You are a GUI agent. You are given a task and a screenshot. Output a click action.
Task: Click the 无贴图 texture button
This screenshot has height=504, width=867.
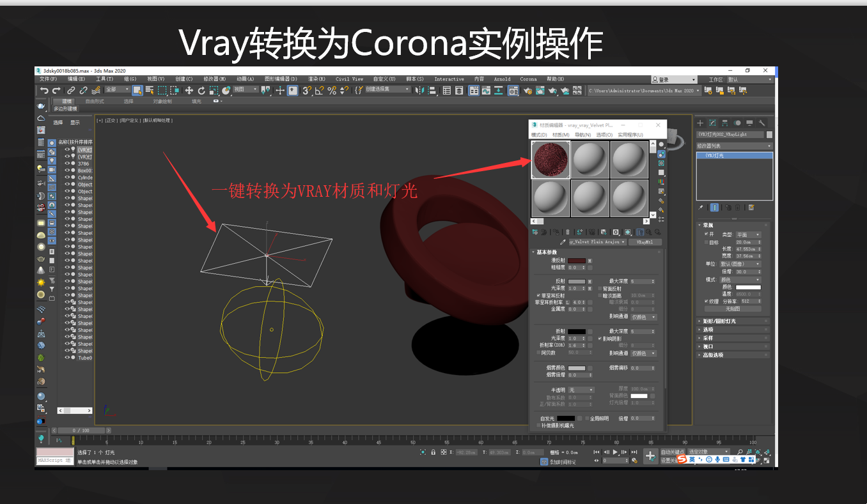(x=733, y=309)
